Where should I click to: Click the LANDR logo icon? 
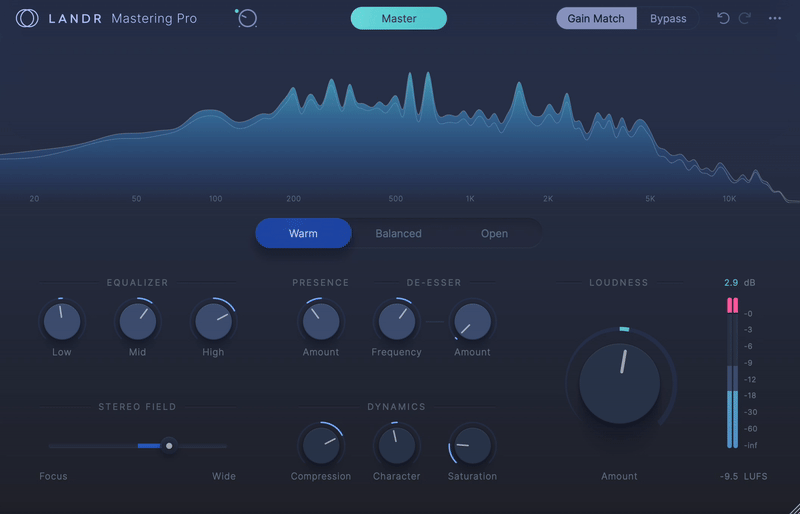[27, 18]
